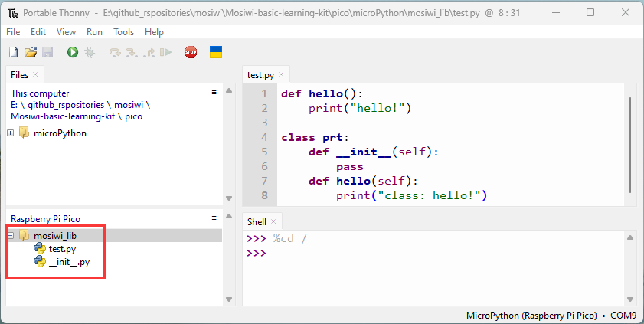Close the test.py editor tab

[281, 74]
